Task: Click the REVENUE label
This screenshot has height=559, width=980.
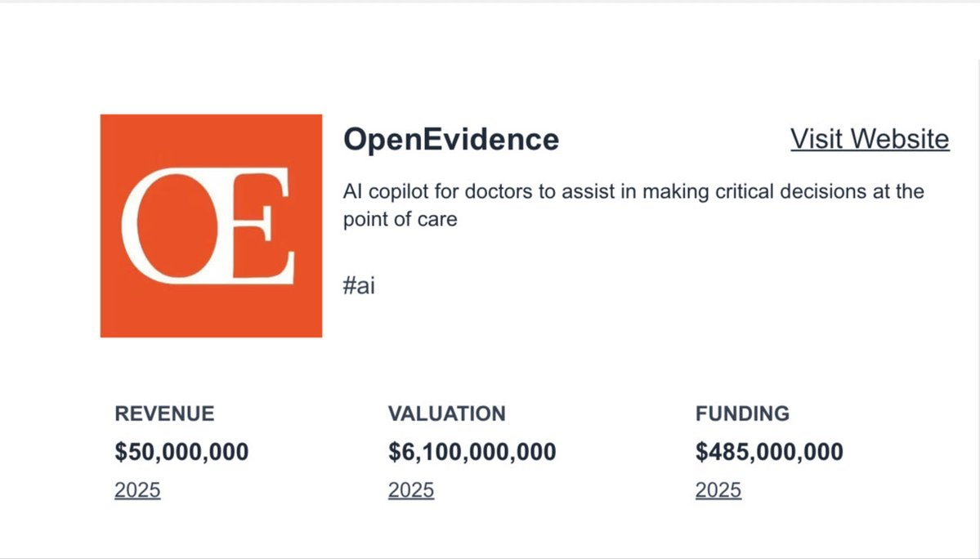Action: pyautogui.click(x=164, y=414)
